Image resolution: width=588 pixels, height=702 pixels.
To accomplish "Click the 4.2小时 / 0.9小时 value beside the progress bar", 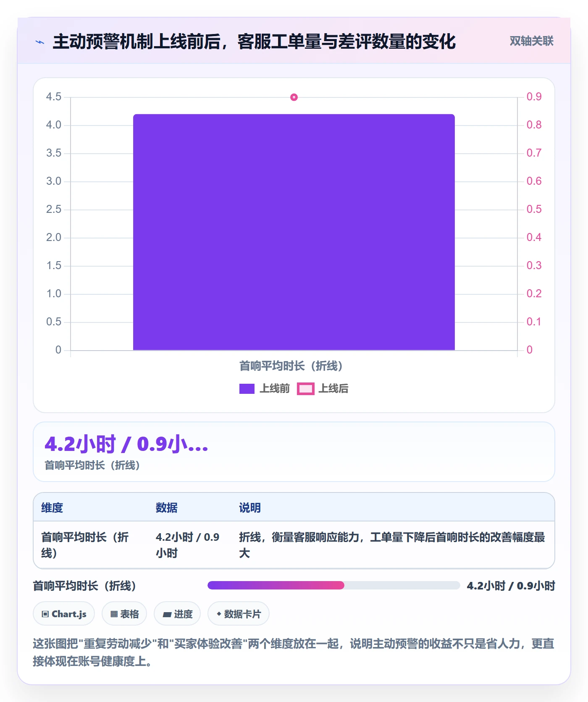I will pos(511,586).
